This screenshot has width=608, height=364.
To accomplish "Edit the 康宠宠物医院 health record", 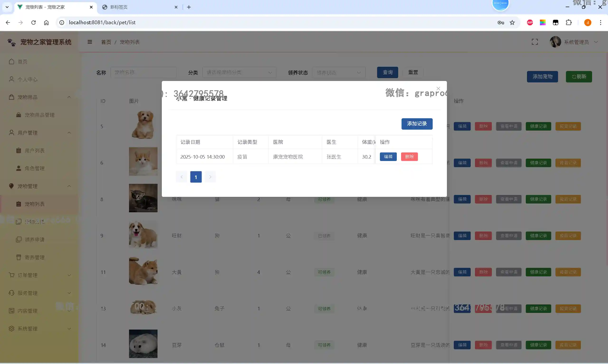I will point(388,156).
